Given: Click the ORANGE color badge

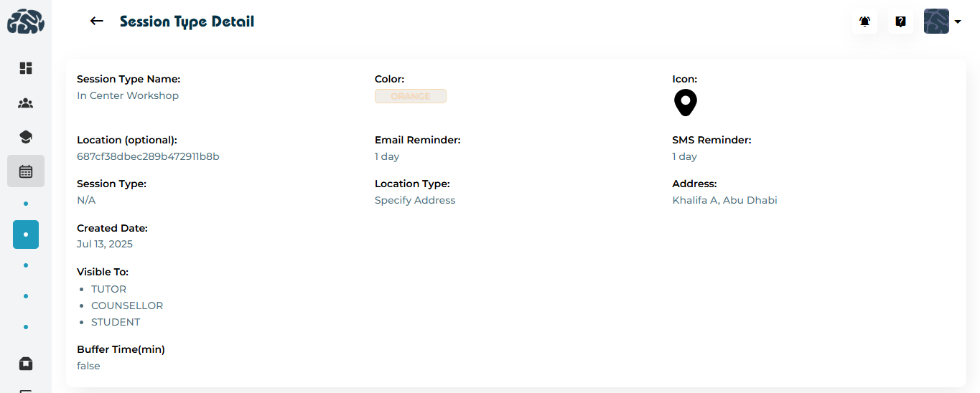Looking at the screenshot, I should 410,96.
